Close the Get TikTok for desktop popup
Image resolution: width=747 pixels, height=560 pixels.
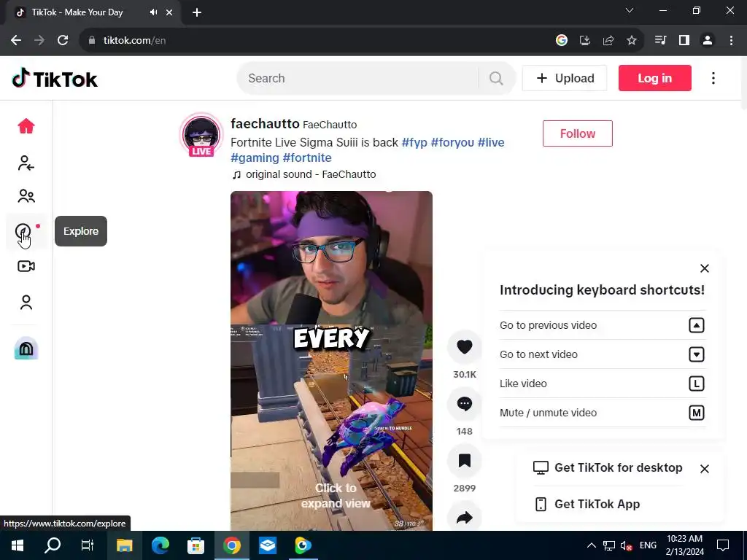point(705,469)
